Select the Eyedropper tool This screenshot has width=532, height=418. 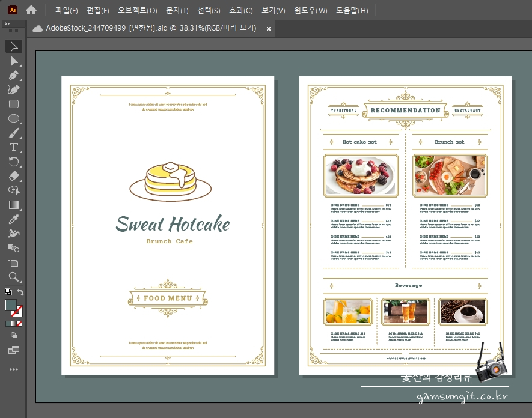(14, 219)
